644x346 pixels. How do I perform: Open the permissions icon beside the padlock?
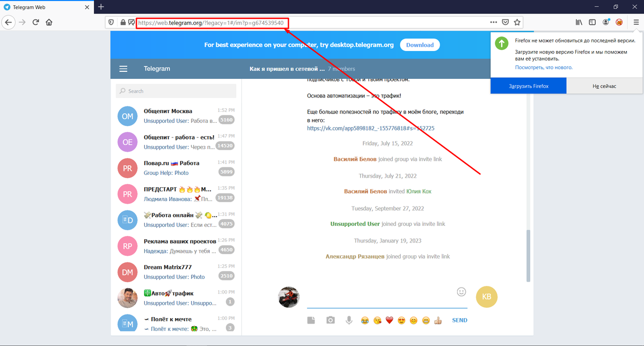click(131, 23)
